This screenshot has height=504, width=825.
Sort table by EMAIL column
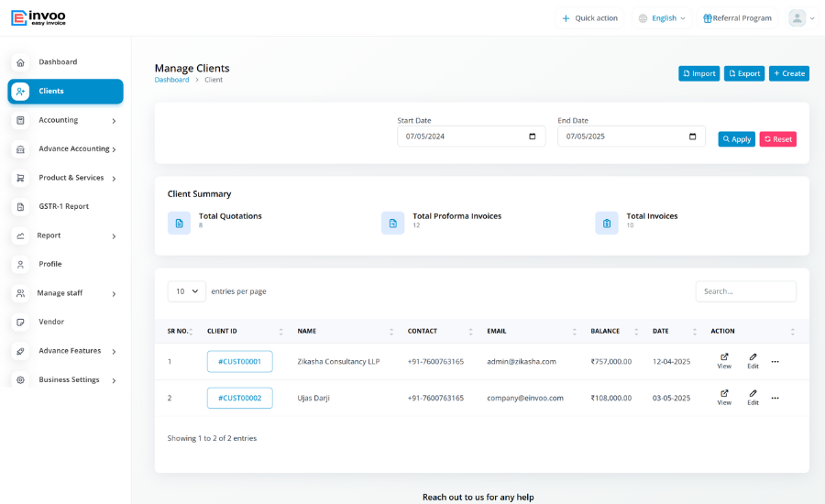(x=532, y=331)
